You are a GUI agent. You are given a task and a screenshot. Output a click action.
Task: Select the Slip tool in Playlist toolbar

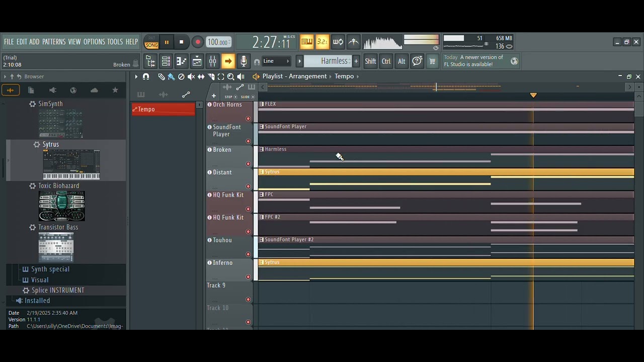(x=201, y=76)
